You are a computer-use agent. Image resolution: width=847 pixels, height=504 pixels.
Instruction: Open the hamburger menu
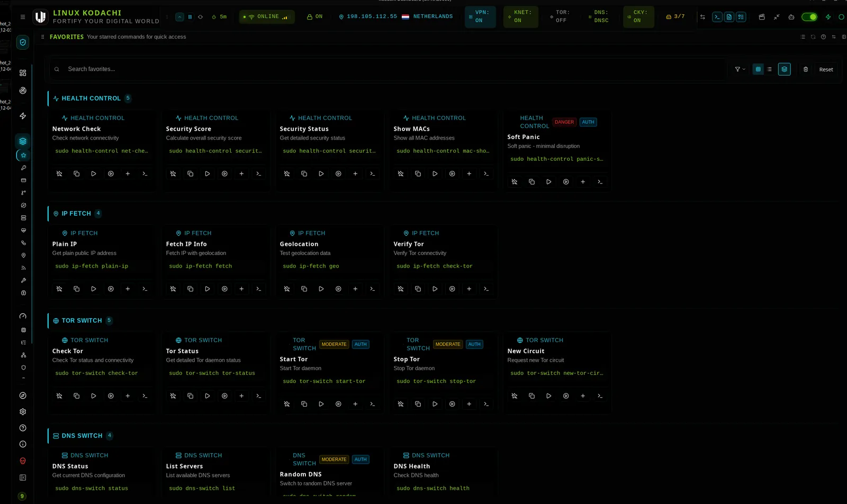tap(23, 17)
